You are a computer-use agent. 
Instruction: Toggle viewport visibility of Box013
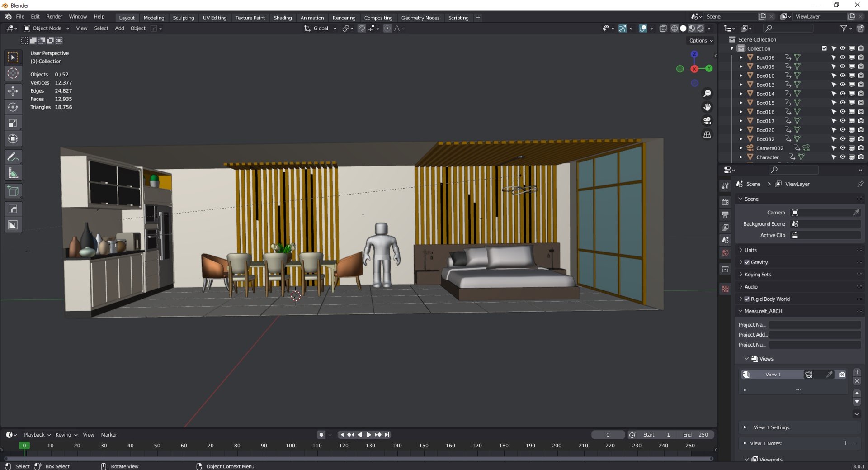coord(843,85)
